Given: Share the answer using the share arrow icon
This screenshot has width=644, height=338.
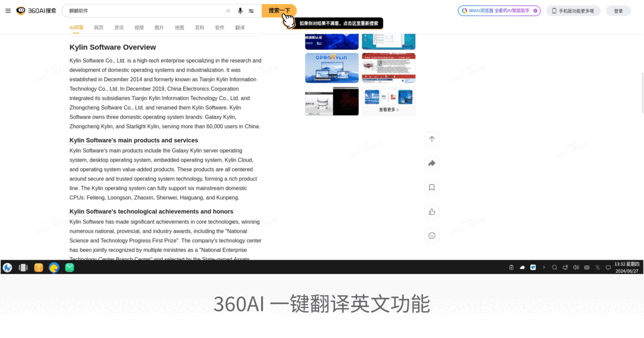Looking at the screenshot, I should tap(432, 163).
